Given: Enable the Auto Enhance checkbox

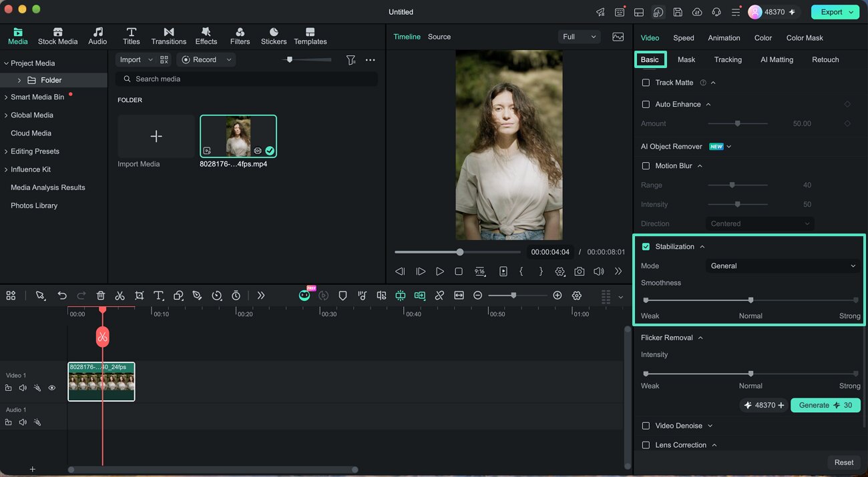Looking at the screenshot, I should (x=646, y=104).
